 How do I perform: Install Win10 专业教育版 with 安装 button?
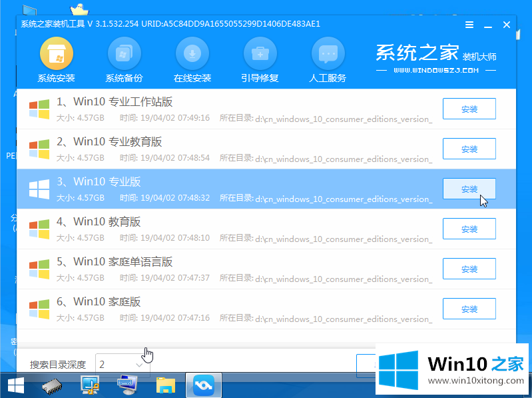point(469,149)
